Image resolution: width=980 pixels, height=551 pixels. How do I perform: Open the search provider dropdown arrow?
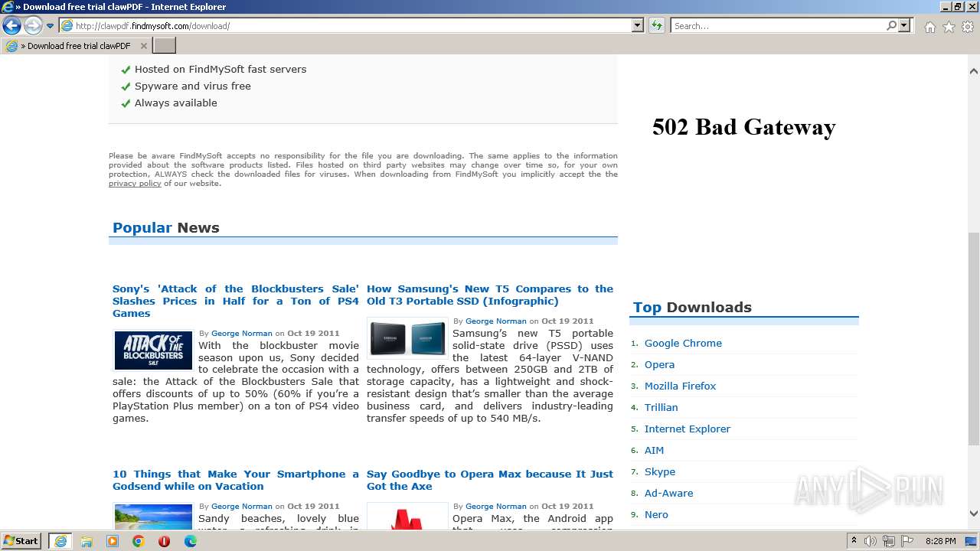904,26
